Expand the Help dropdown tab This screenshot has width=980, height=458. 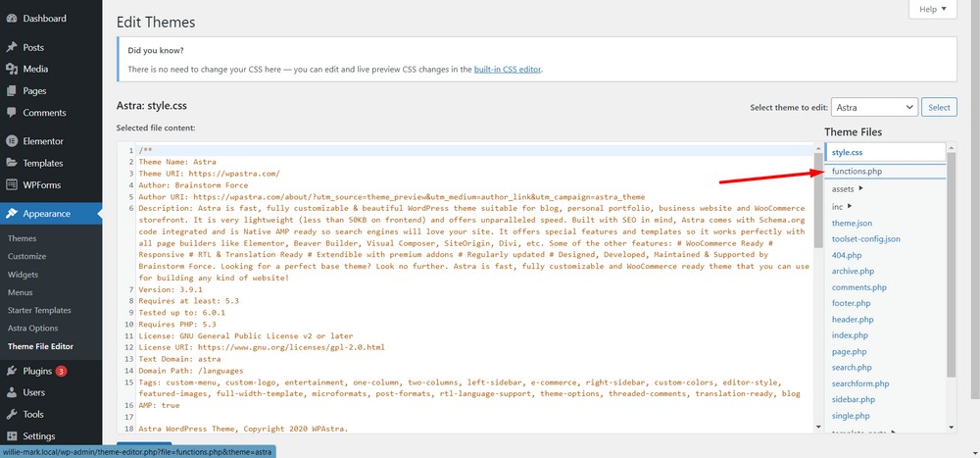[933, 10]
